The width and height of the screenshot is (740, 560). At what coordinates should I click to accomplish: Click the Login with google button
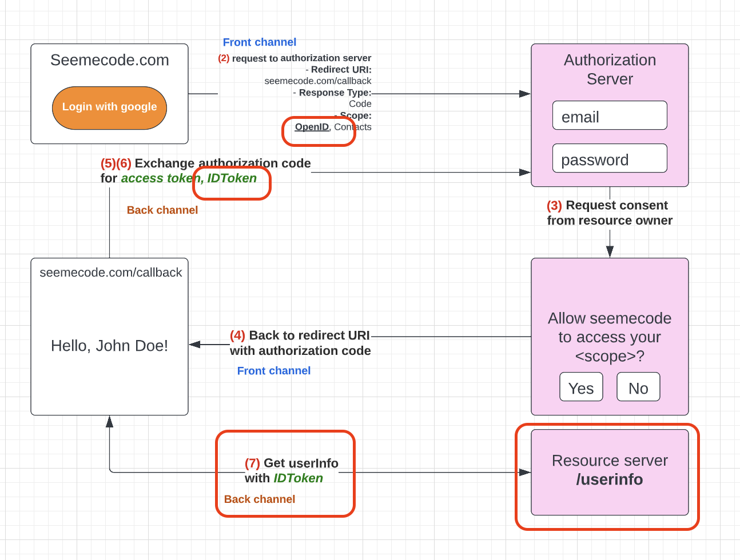(x=109, y=108)
